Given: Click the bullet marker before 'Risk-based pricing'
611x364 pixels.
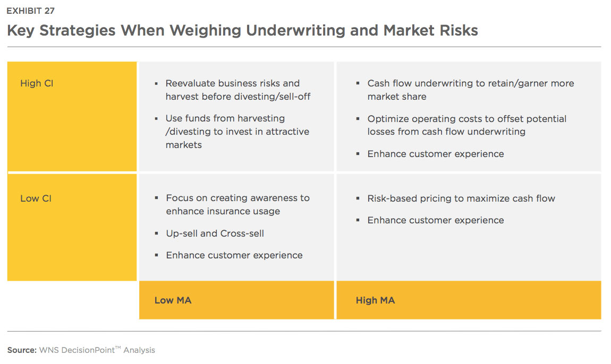Looking at the screenshot, I should [x=358, y=198].
